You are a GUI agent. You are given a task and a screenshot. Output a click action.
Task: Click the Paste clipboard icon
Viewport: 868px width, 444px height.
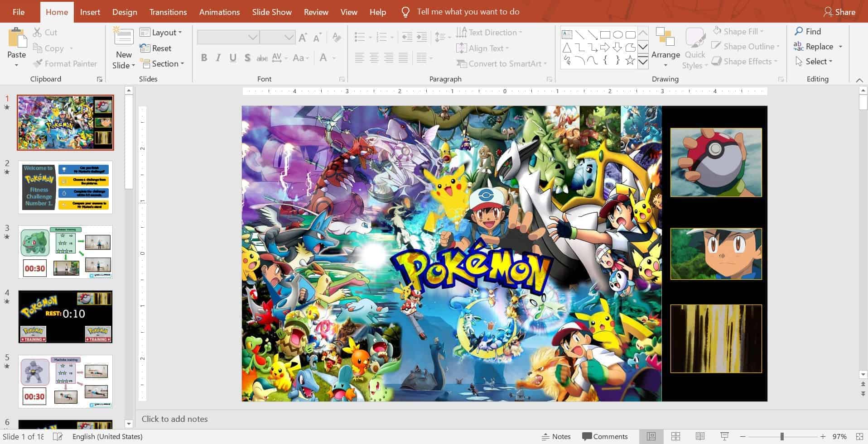coord(17,38)
